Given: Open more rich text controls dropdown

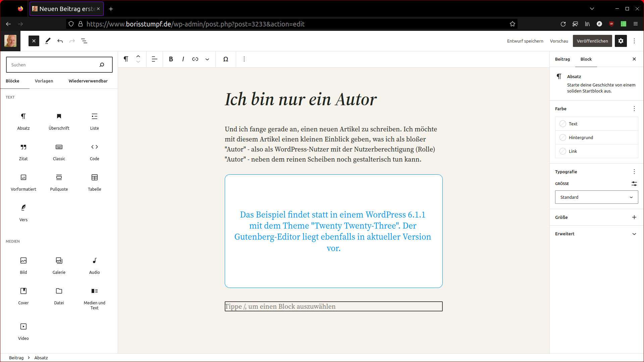Looking at the screenshot, I should click(207, 59).
